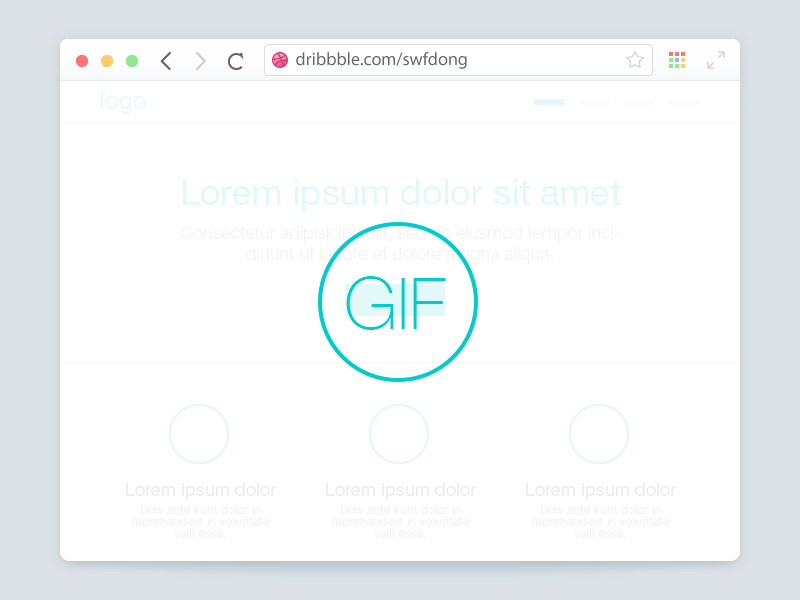Click the leftmost circle above Lorem ipsum dolor
Viewport: 800px width, 600px height.
(x=199, y=434)
